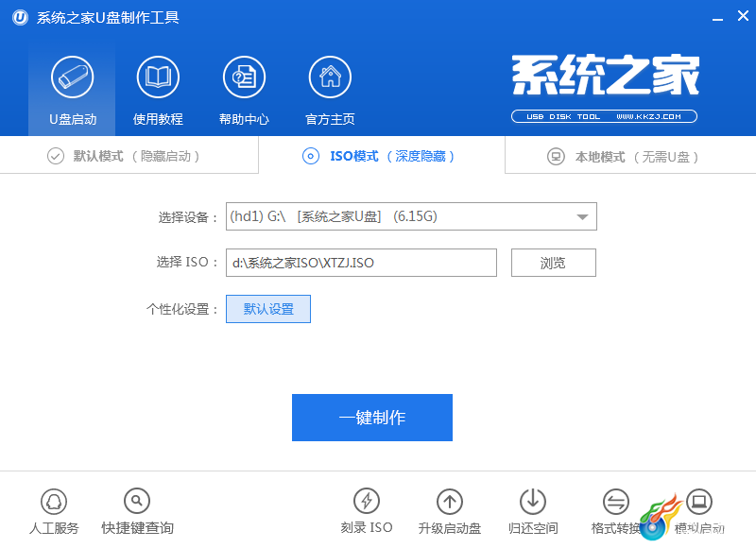Viewport: 756px width, 548px height.
Task: Open the 帮助中心 help icon
Action: pos(244,77)
